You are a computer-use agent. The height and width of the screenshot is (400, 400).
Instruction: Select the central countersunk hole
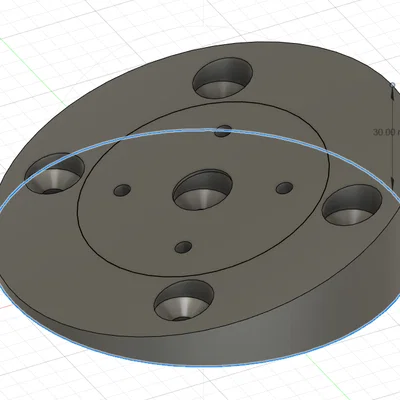[203, 189]
